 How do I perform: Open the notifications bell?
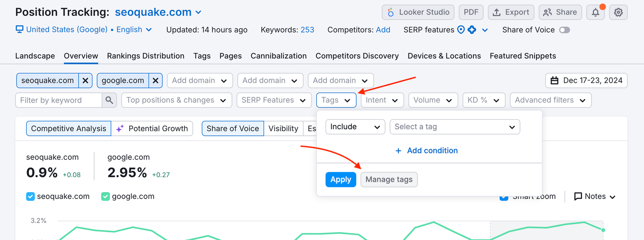pos(595,12)
